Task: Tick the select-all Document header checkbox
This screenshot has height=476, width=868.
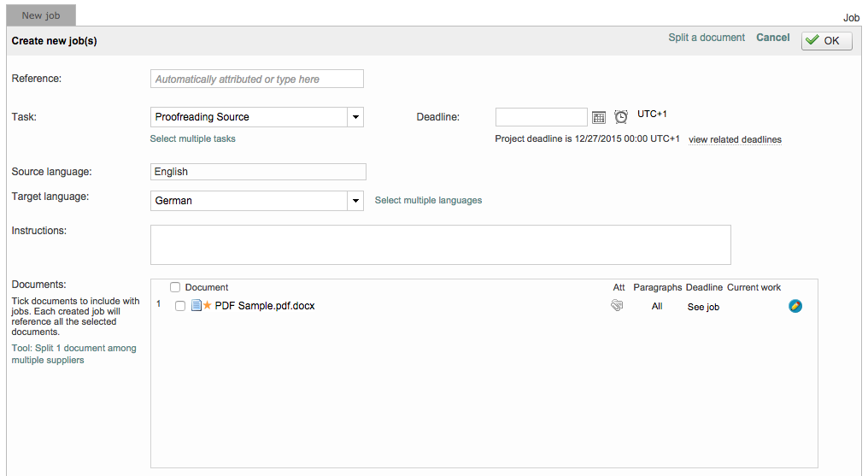Action: (x=175, y=287)
